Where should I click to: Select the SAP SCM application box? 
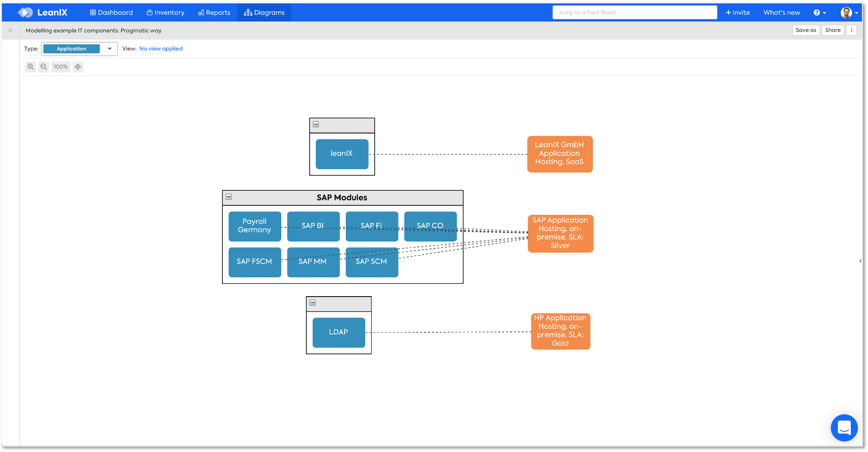click(x=372, y=262)
